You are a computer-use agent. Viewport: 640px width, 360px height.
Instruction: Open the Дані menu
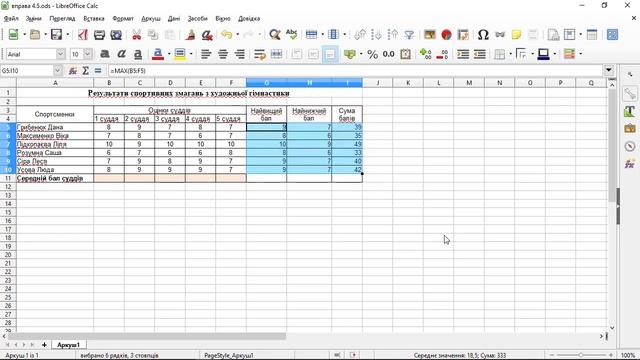(174, 19)
